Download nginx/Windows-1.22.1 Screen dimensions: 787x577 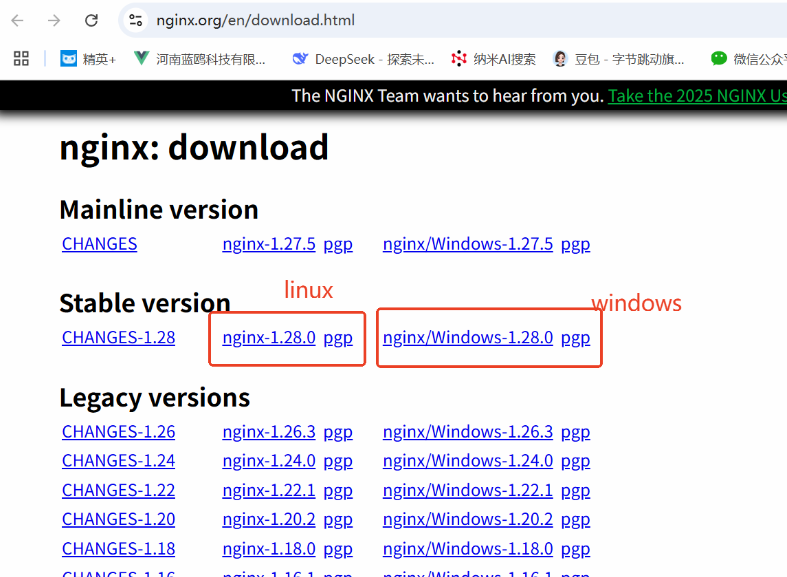468,490
